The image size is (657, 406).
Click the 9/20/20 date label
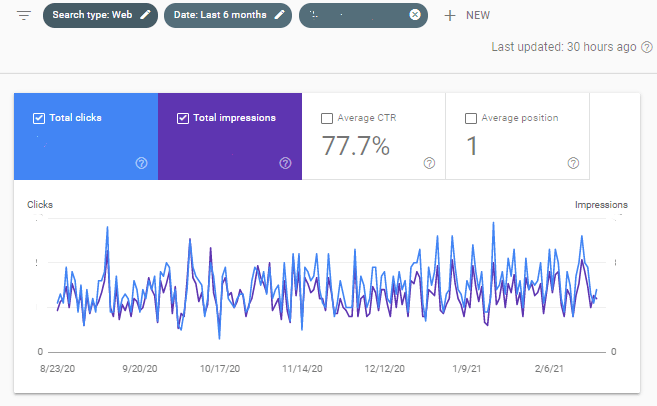coord(140,369)
